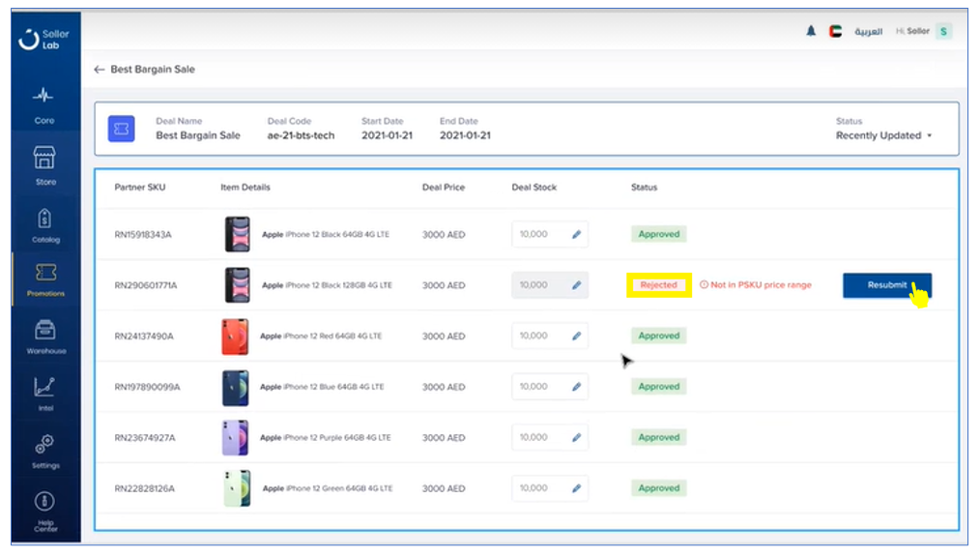Click the deal code ae-21-bts-tech
The width and height of the screenshot is (980, 557).
[301, 135]
